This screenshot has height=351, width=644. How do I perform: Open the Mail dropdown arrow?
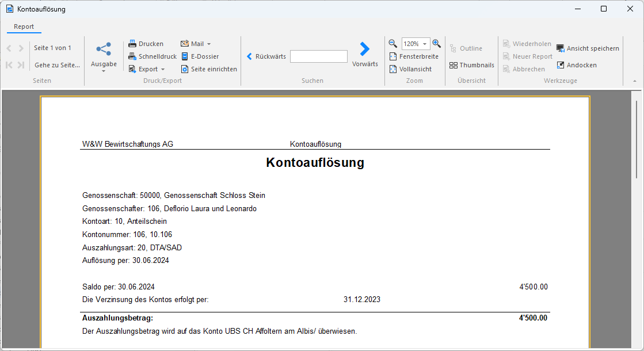(209, 44)
